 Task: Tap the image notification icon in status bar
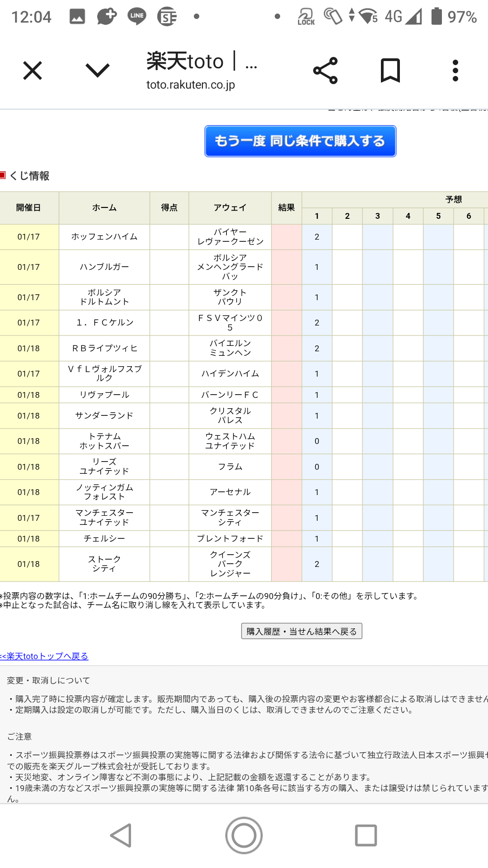pyautogui.click(x=77, y=17)
